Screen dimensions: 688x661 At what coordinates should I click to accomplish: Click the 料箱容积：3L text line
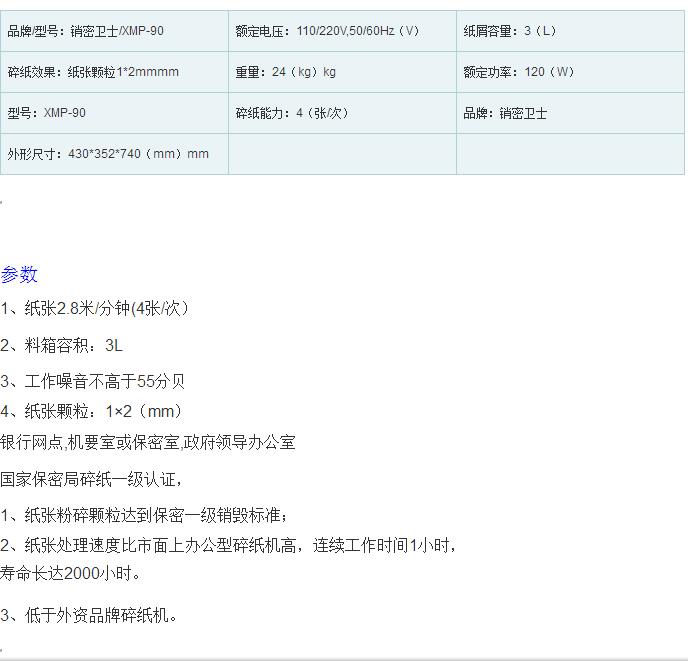pyautogui.click(x=62, y=345)
